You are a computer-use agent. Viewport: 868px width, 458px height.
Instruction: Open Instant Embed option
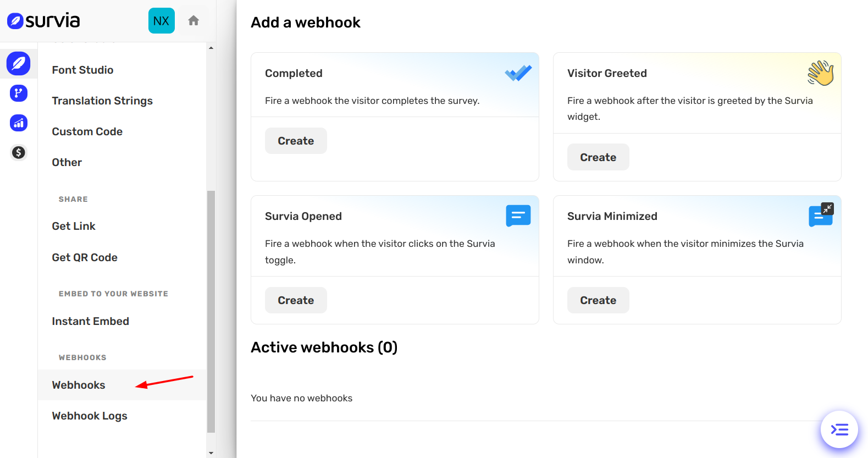91,321
